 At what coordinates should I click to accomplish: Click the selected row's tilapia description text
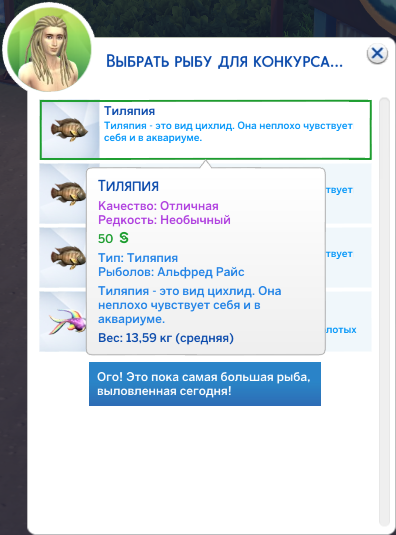click(228, 132)
